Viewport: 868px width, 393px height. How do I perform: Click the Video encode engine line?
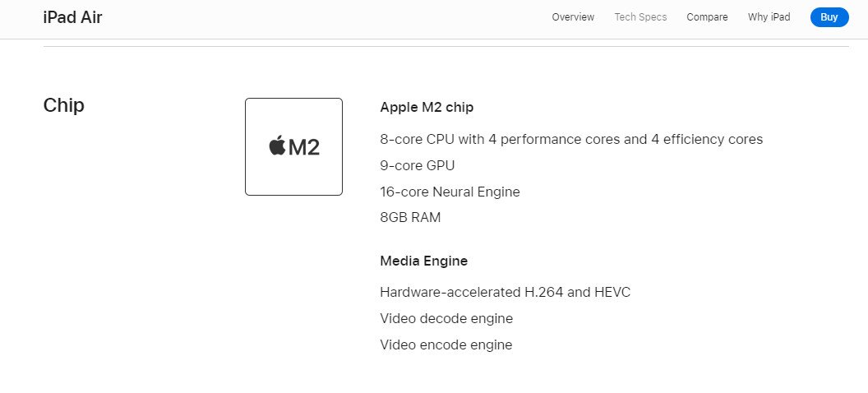click(446, 344)
